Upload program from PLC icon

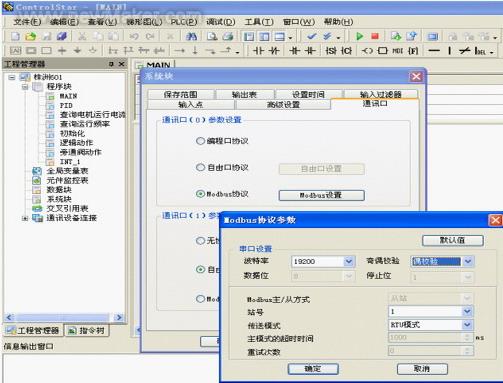(412, 36)
